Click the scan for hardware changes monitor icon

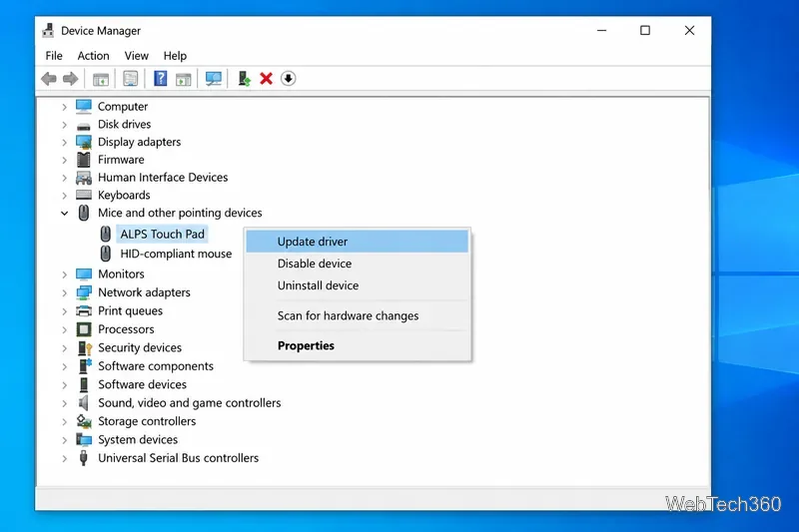[x=214, y=79]
